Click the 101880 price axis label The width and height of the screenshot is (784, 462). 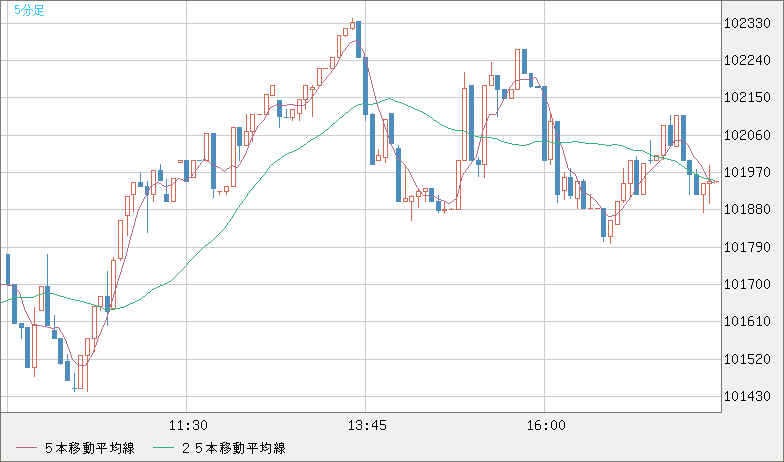747,210
